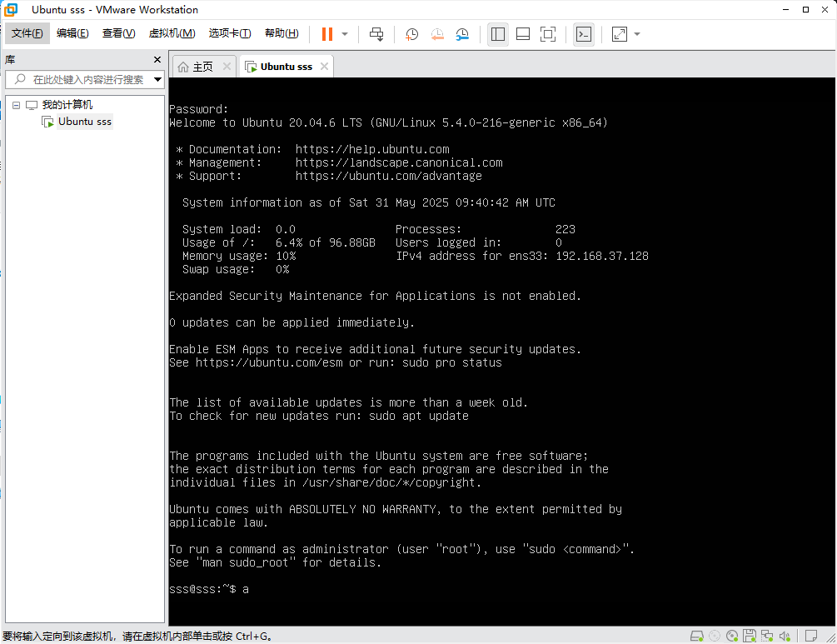This screenshot has width=837, height=644.
Task: Click the hard disk status icon
Action: click(x=696, y=636)
